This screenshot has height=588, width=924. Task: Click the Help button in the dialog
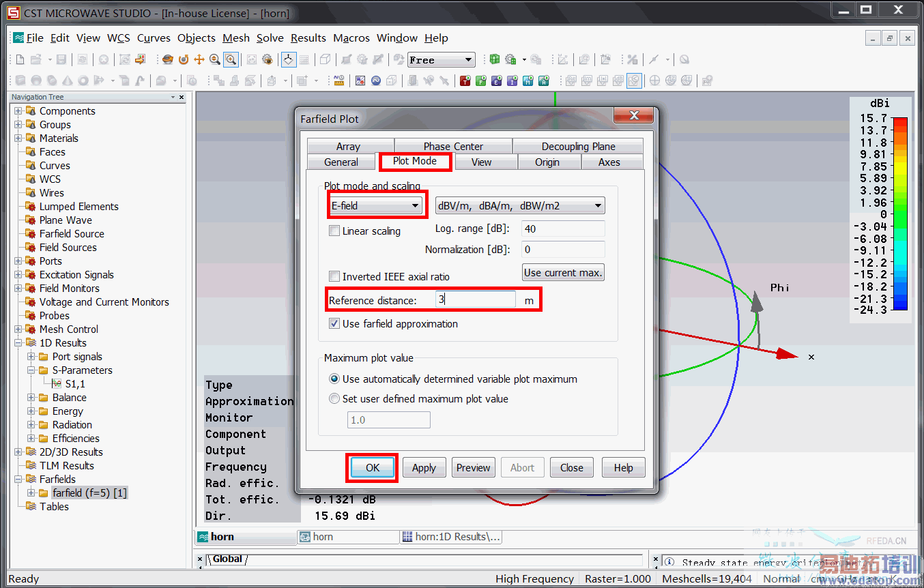click(624, 468)
